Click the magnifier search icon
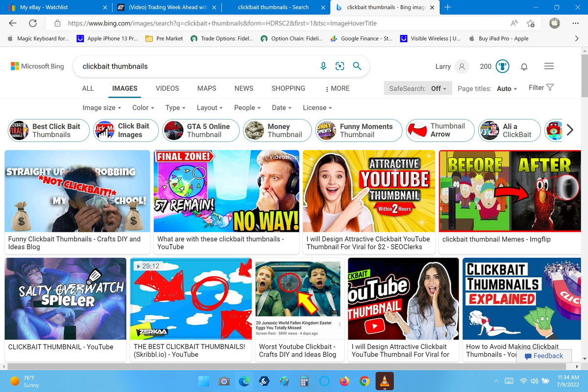The height and width of the screenshot is (392, 588). click(357, 66)
